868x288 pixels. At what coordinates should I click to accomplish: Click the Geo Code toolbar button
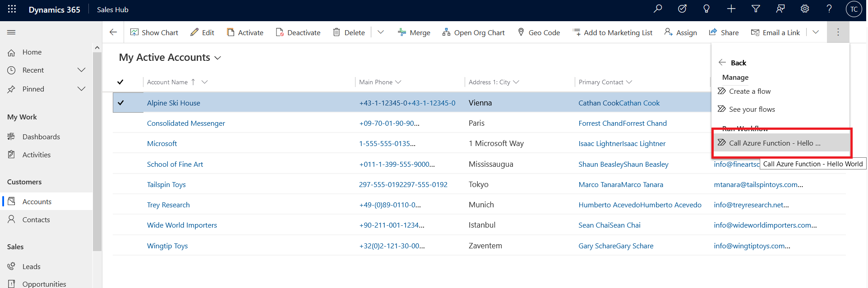[x=539, y=32]
